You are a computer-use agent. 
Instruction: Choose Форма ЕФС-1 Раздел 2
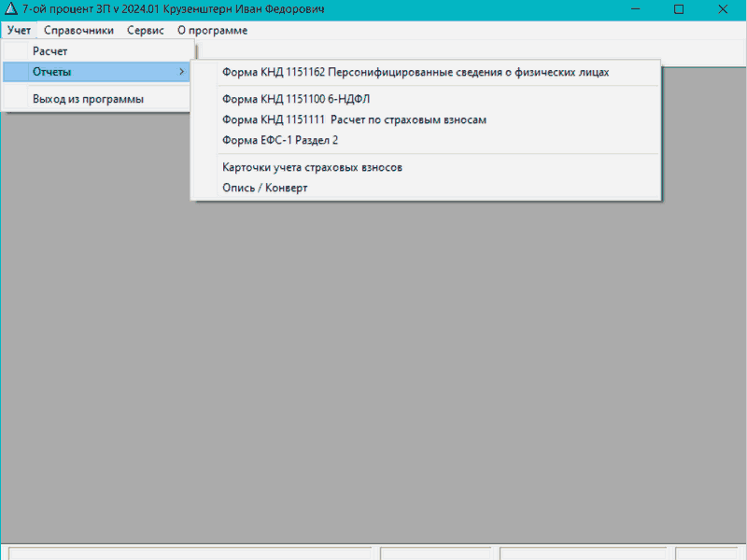(x=280, y=140)
